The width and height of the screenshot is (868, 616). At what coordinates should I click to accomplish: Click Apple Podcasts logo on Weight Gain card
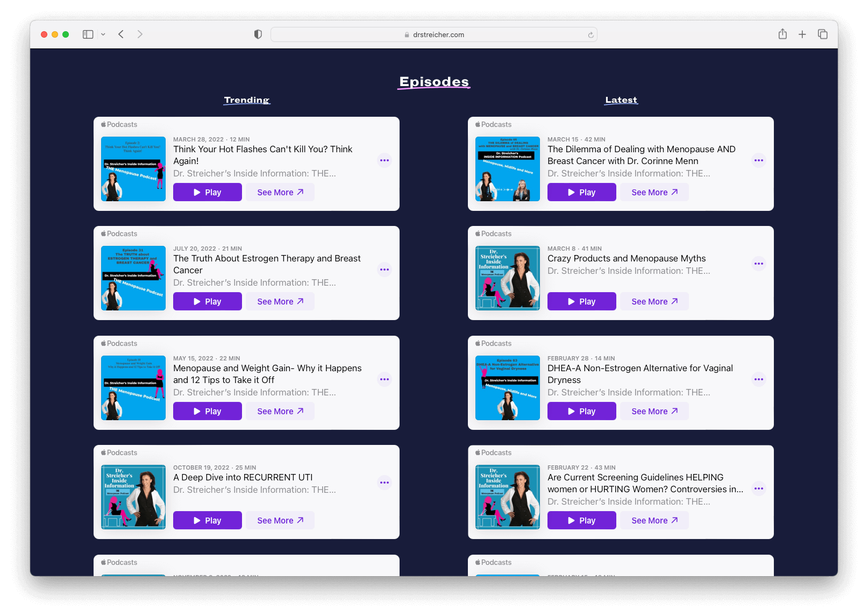pos(119,343)
